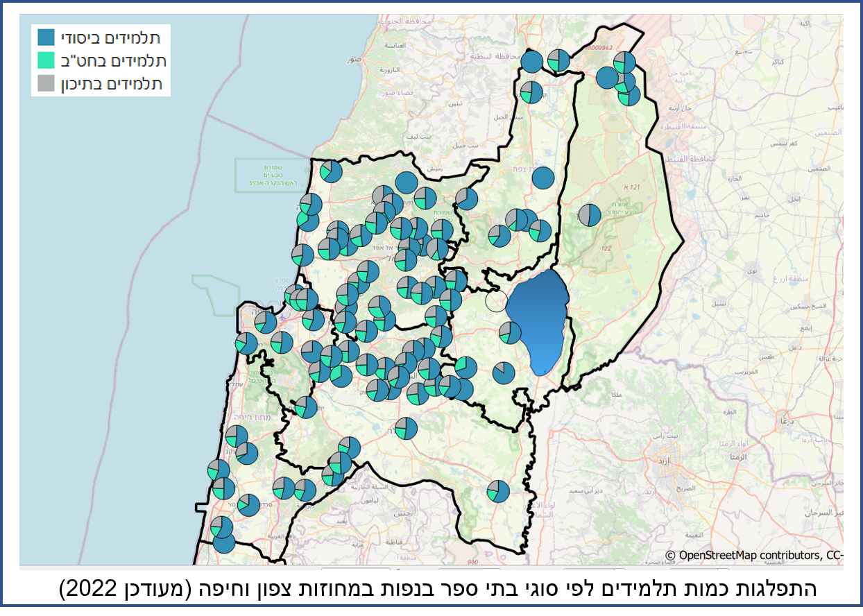Click the half-gray pie chart east of the lake
The width and height of the screenshot is (863, 616).
pyautogui.click(x=590, y=215)
